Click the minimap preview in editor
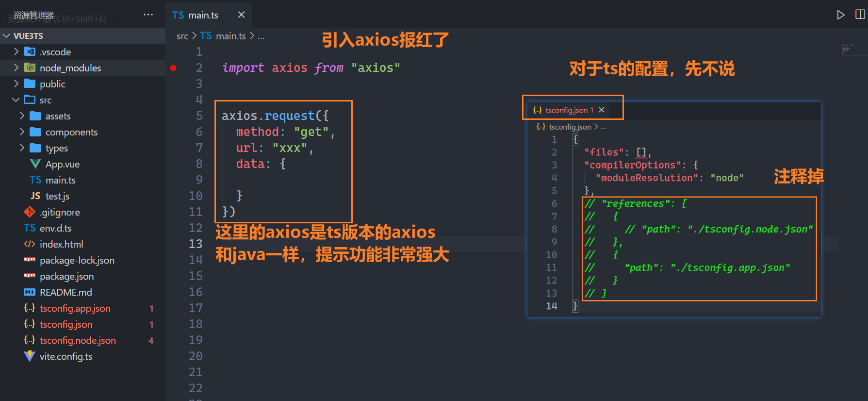Image resolution: width=868 pixels, height=401 pixels. [849, 49]
